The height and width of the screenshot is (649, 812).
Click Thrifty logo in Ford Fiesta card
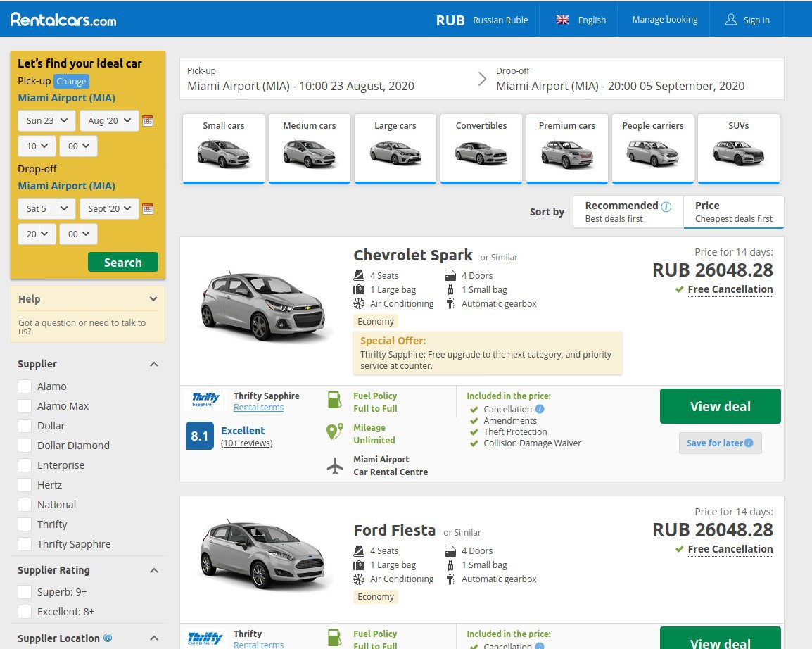point(205,638)
